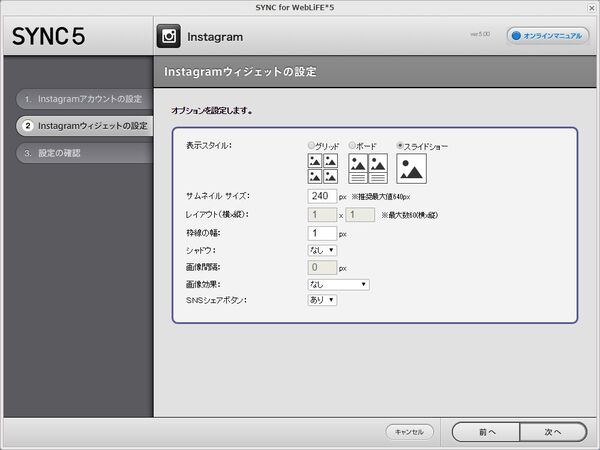600x450 pixels.
Task: Open the SNSシェアボタン dropdown
Action: [322, 300]
